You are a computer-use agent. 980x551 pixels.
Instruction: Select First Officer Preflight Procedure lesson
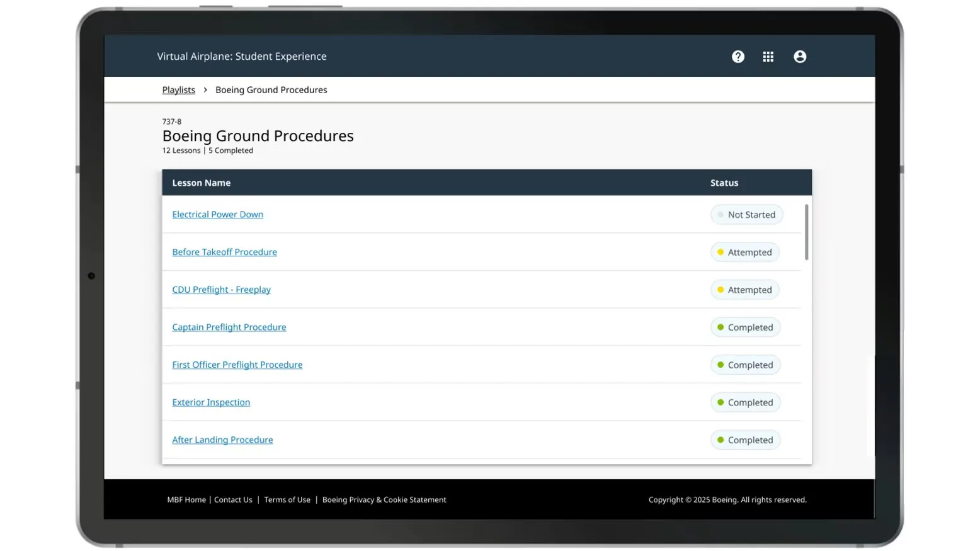(237, 365)
